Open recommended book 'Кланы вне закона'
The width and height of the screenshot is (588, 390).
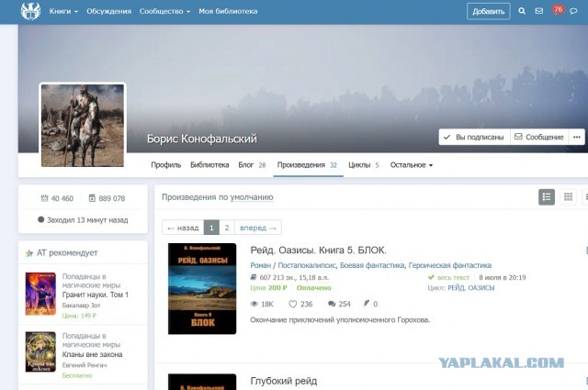(x=92, y=354)
